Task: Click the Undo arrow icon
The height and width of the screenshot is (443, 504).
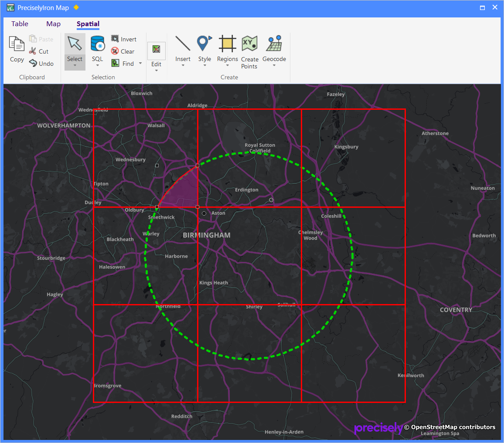Action: 33,63
